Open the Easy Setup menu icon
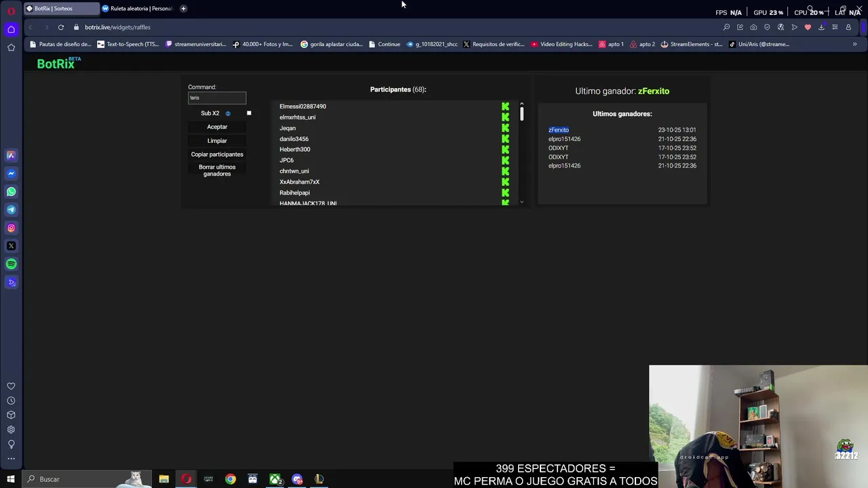 coord(835,27)
